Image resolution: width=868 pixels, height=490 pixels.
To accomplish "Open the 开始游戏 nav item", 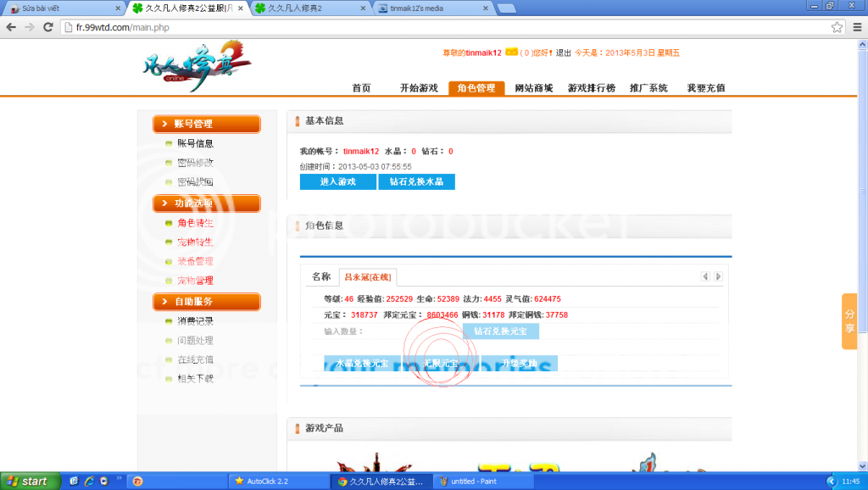I will pos(419,88).
